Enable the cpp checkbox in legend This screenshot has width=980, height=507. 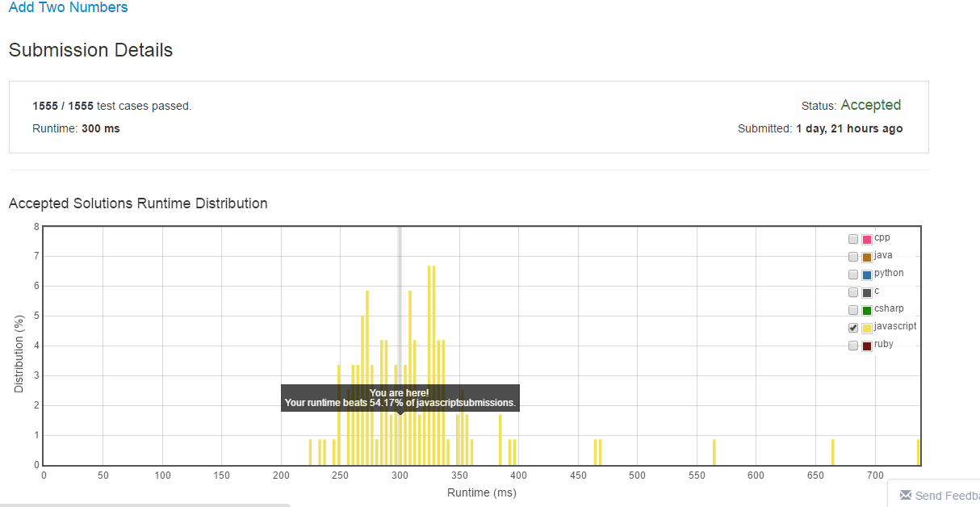point(853,239)
